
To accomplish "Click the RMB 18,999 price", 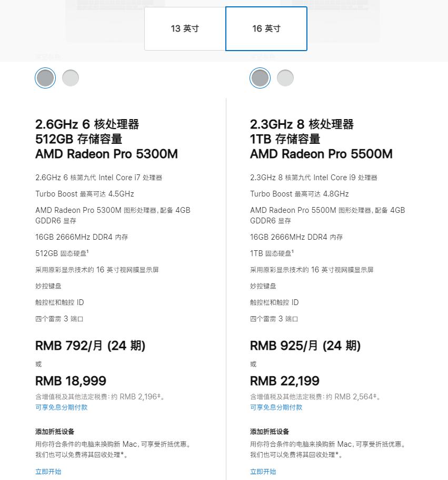I will 71,381.
